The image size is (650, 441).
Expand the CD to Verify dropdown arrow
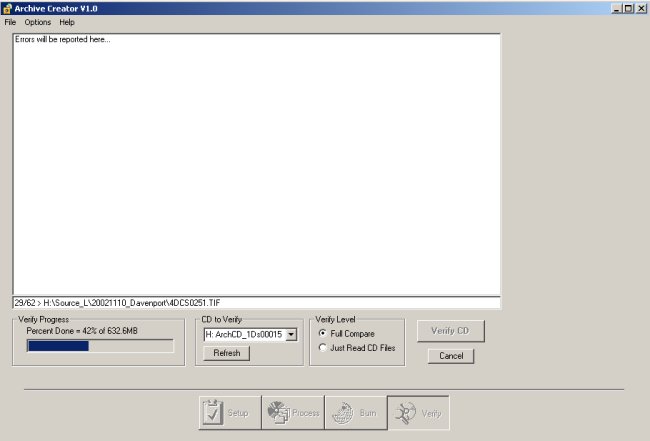tap(291, 334)
